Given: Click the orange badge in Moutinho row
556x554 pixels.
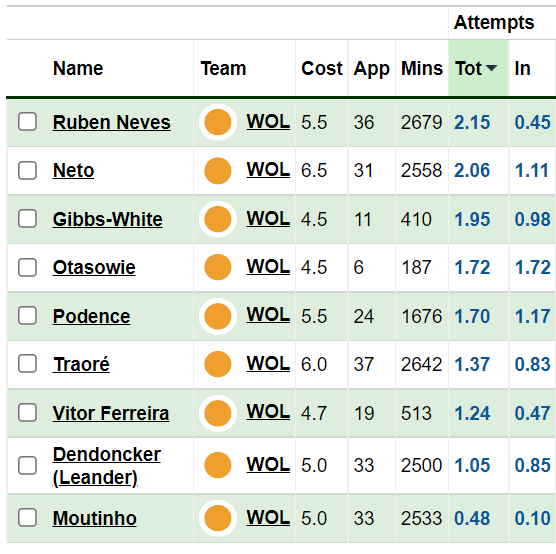Looking at the screenshot, I should pos(218,518).
